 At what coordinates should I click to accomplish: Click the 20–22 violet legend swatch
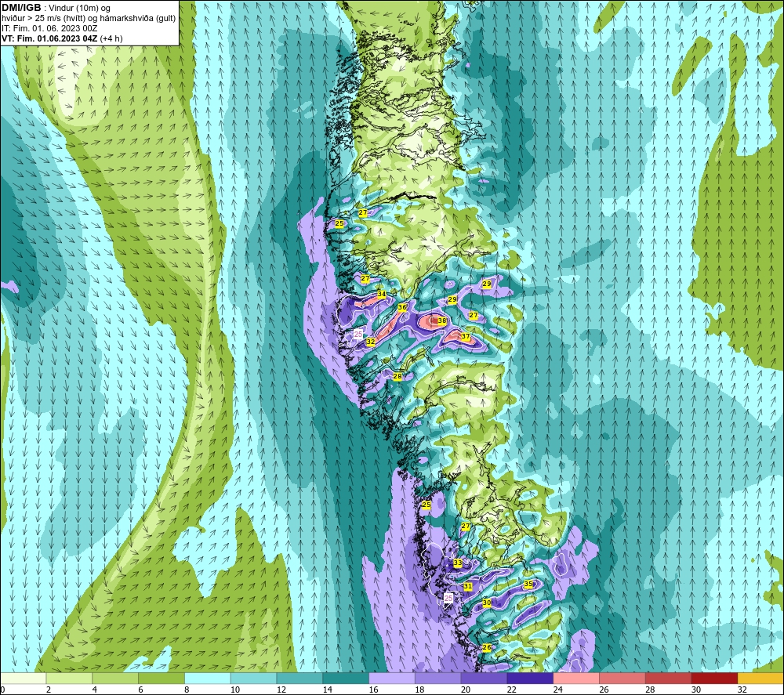(484, 678)
